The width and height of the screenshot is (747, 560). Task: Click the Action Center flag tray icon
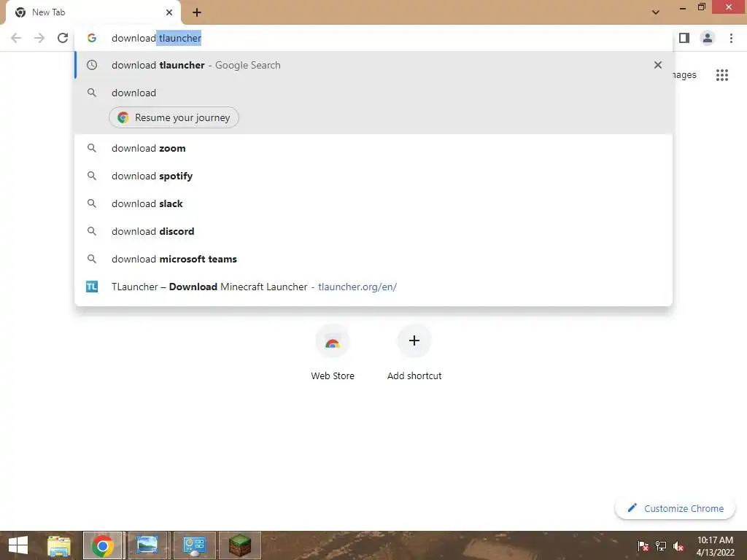click(643, 546)
